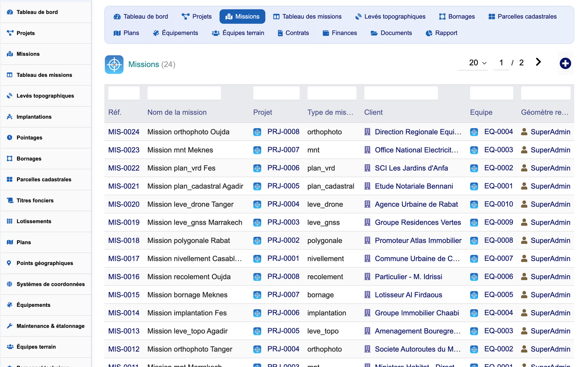Sort by Géomètre re… column header
588x367 pixels.
[x=545, y=113]
